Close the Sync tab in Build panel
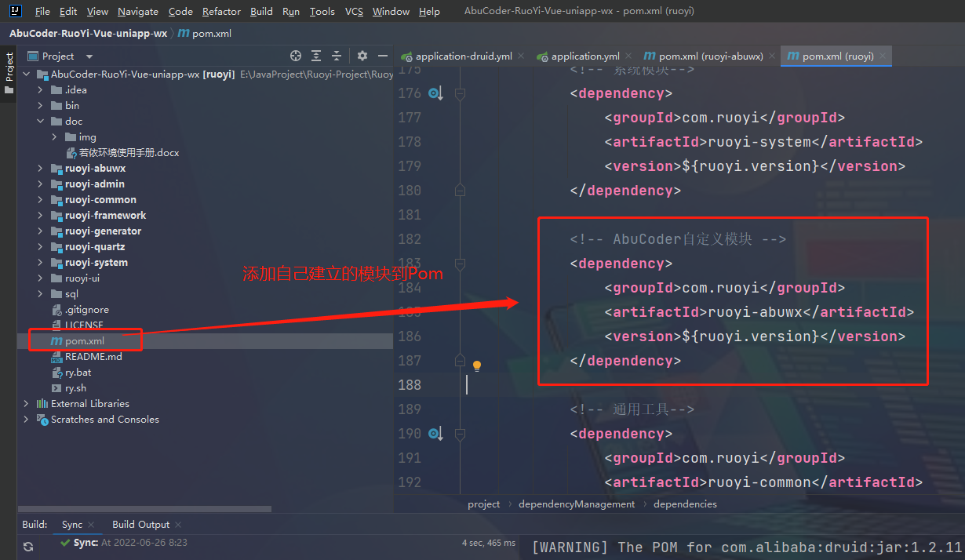This screenshot has height=560, width=965. (x=91, y=525)
